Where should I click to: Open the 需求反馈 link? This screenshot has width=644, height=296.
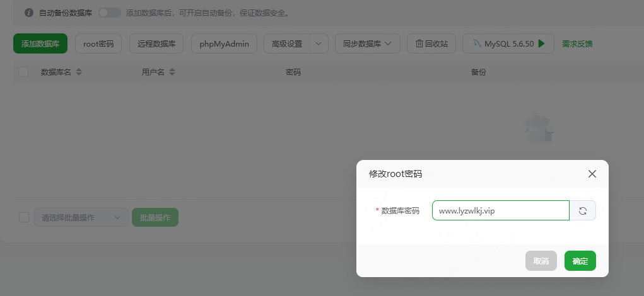click(x=577, y=44)
